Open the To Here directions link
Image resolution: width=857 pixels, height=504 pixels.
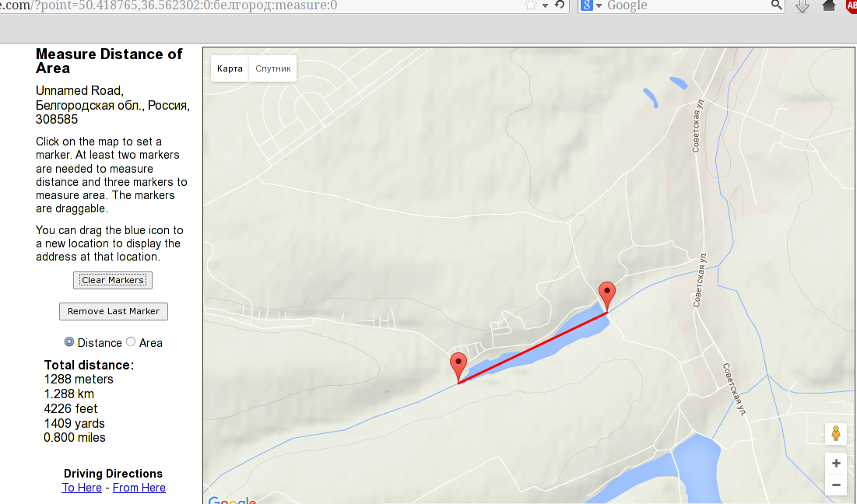(x=82, y=488)
